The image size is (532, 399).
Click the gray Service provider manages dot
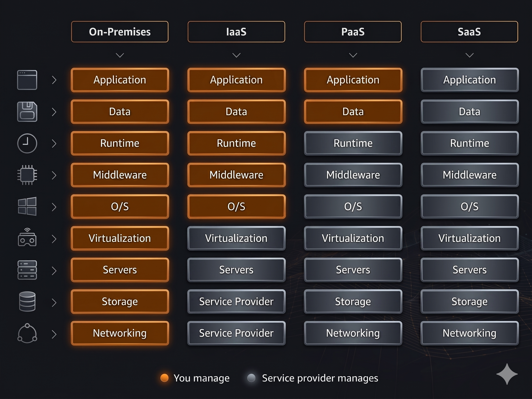coord(251,378)
